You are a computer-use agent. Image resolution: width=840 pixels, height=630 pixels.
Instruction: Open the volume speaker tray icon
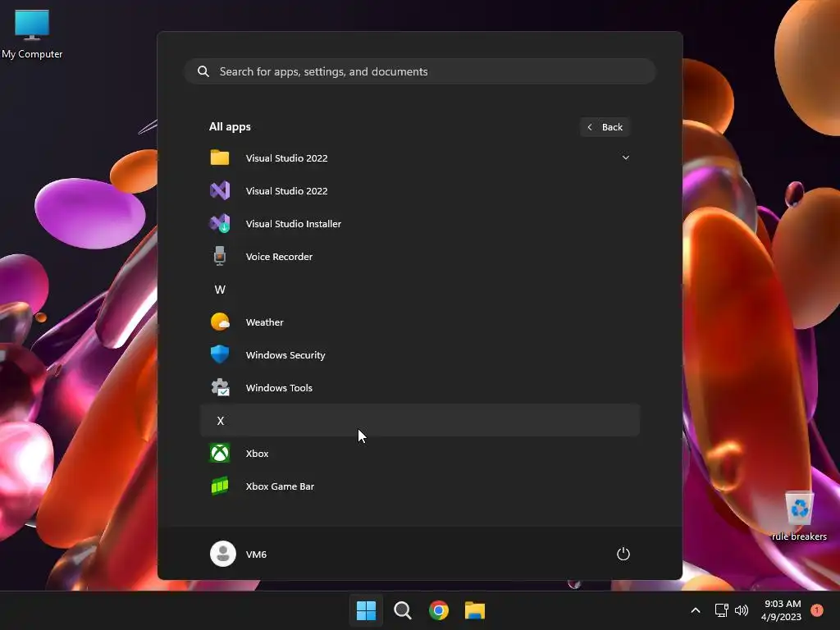pos(742,610)
